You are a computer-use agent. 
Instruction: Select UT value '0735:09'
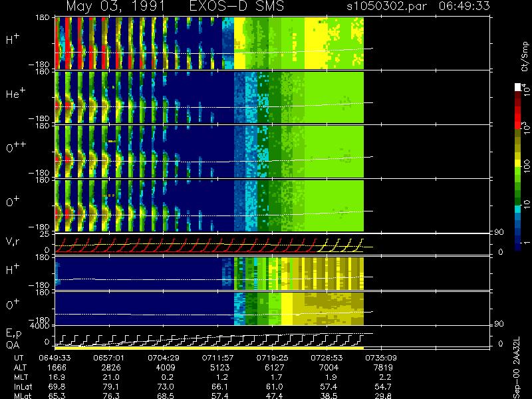pos(380,358)
